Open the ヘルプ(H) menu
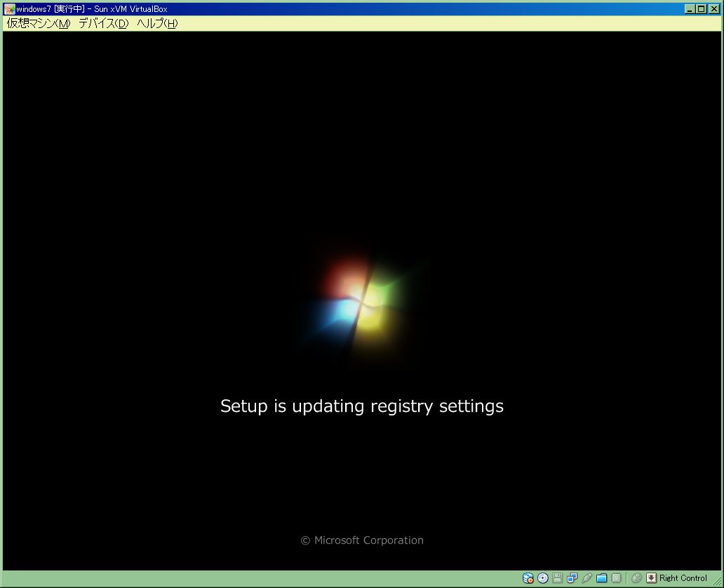 (157, 23)
